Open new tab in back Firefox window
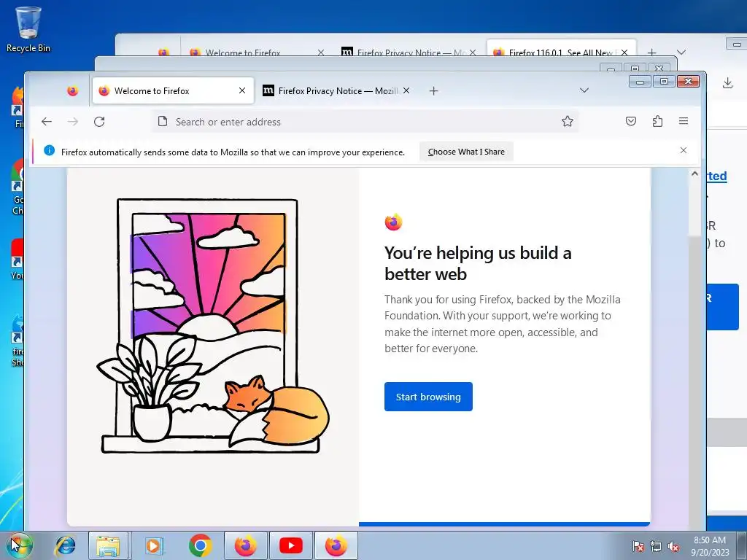Screen dimensions: 747x560 click(x=651, y=52)
